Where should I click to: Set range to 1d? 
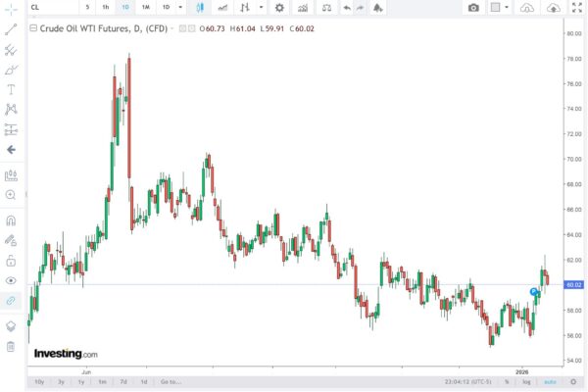click(144, 382)
